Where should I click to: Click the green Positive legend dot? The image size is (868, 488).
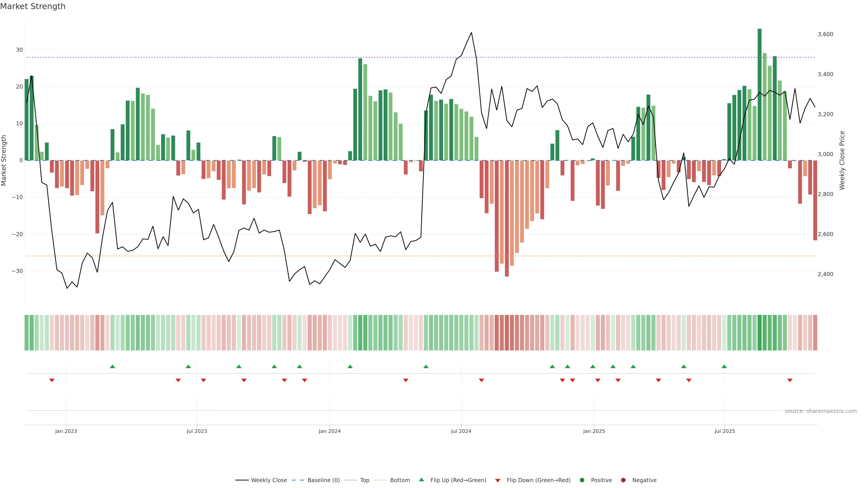582,480
